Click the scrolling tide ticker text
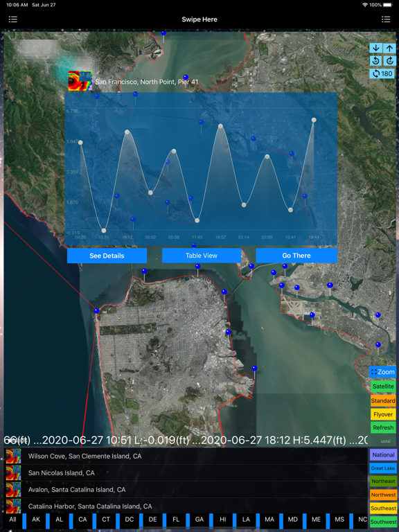The image size is (399, 532). [186, 440]
